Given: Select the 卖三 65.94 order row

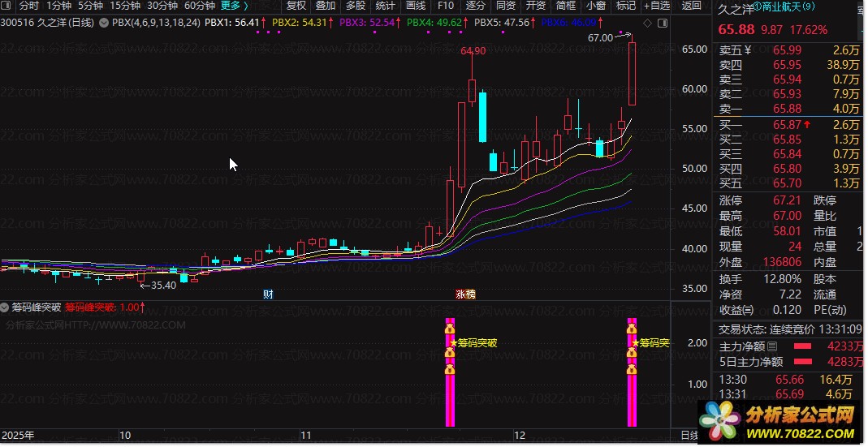Looking at the screenshot, I should click(789, 80).
